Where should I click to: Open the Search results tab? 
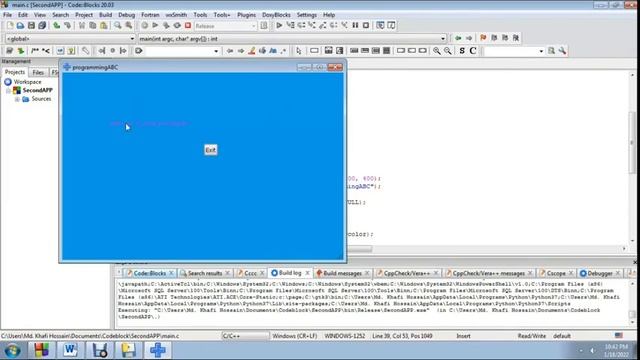tap(204, 273)
